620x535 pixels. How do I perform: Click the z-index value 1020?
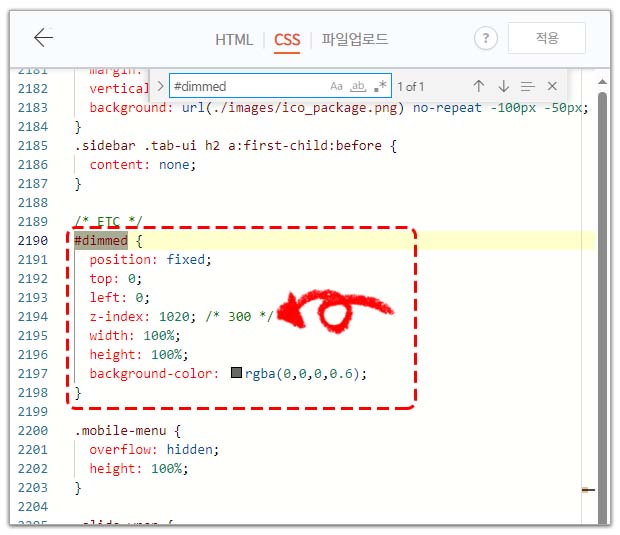(174, 316)
